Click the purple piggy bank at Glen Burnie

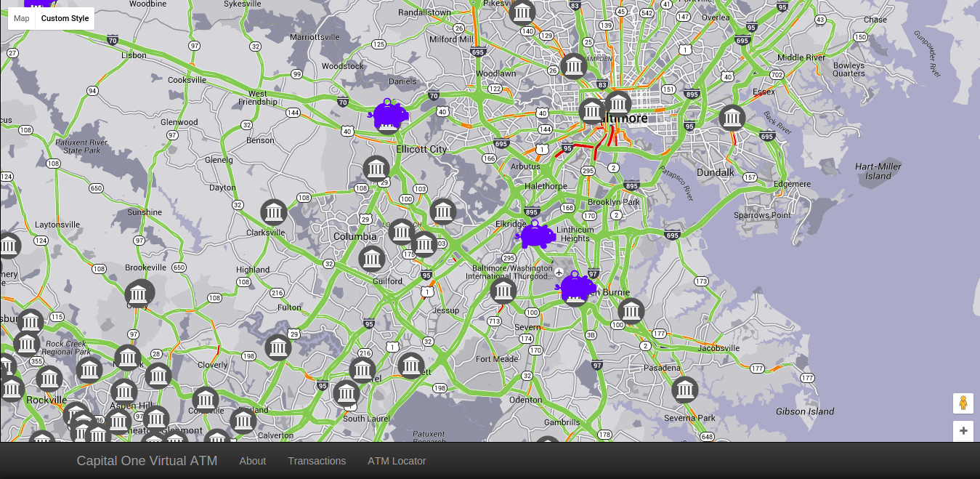(577, 288)
